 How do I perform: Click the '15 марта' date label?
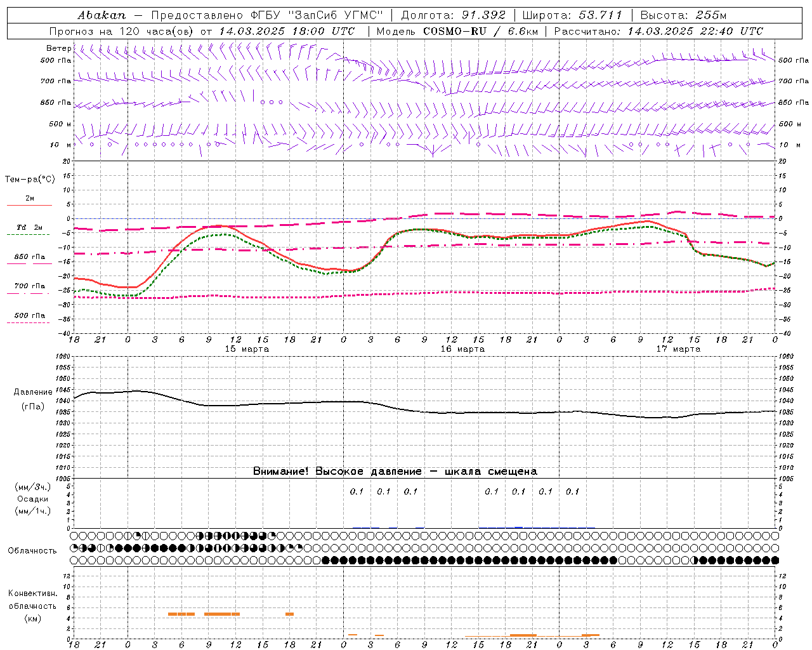247,349
